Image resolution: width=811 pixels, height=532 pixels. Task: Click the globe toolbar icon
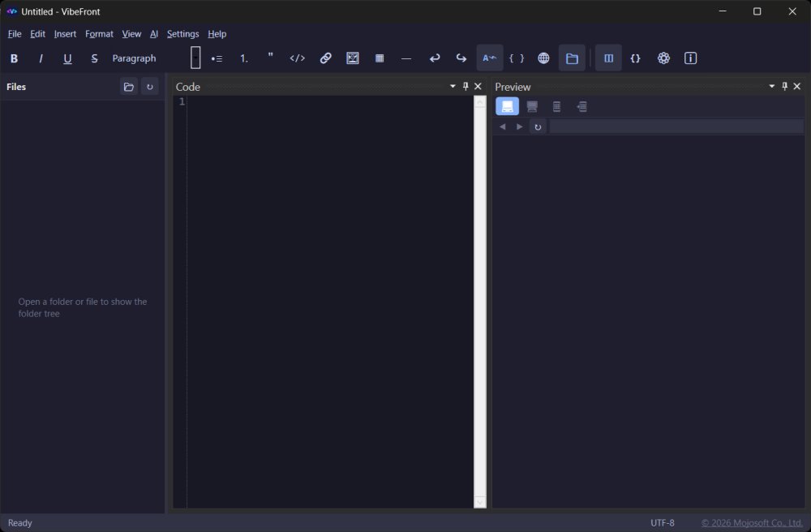tap(543, 58)
